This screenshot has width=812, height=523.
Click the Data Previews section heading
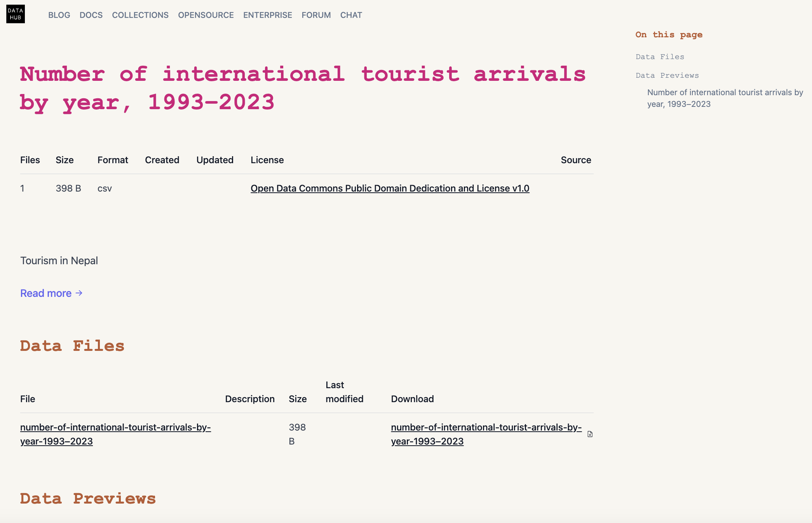pos(88,499)
